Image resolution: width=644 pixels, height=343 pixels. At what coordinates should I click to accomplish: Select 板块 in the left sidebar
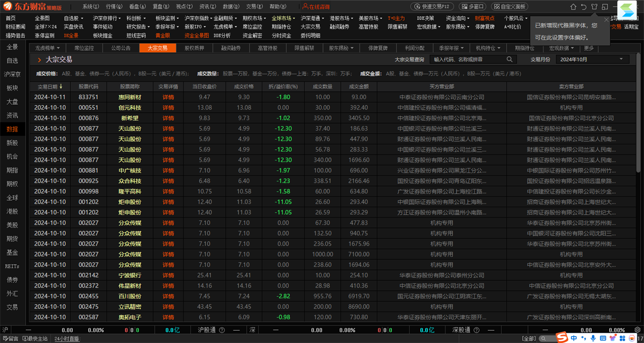12,88
